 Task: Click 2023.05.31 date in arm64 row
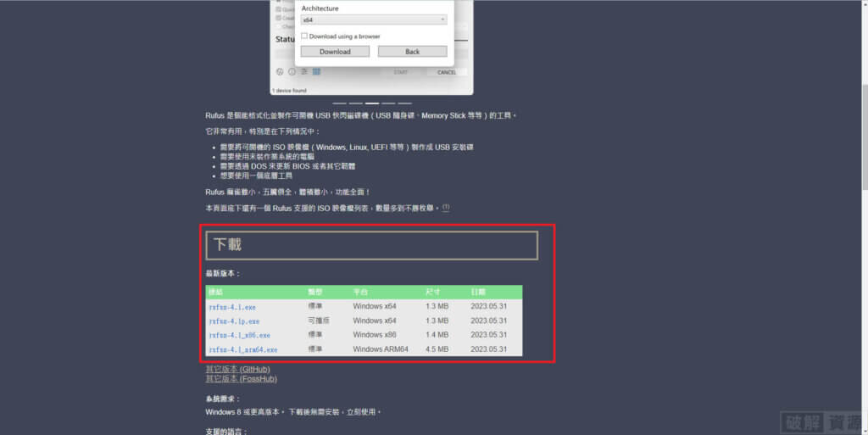coord(488,349)
